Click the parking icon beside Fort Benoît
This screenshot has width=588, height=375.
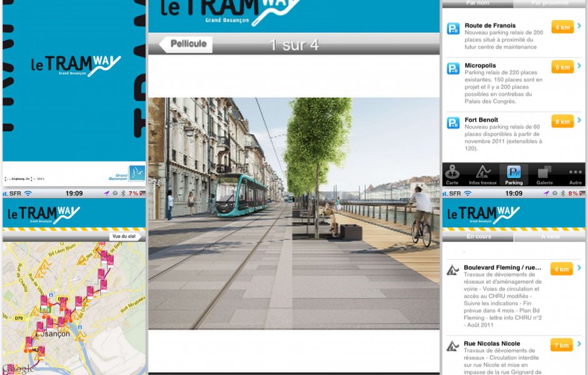coord(453,123)
